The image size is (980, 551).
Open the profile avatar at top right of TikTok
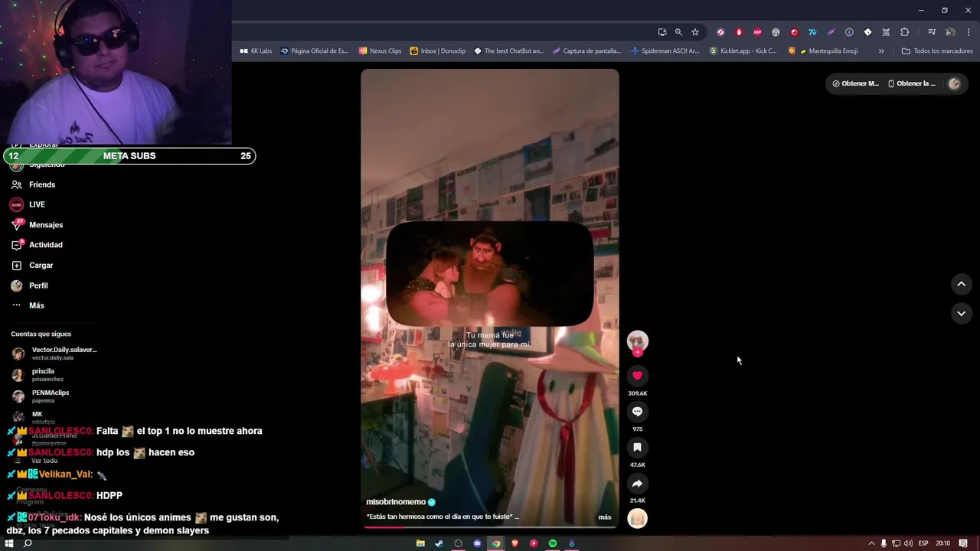(954, 83)
